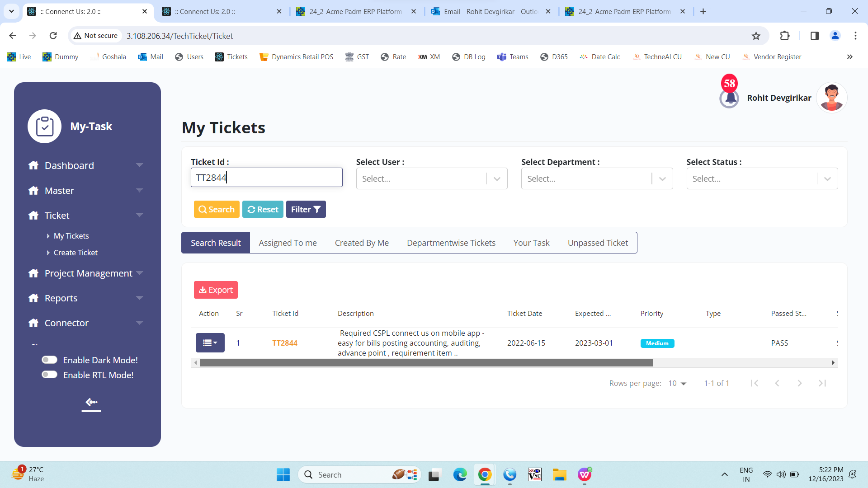
Task: Open the VNC viewer taskbar icon
Action: [x=535, y=474]
